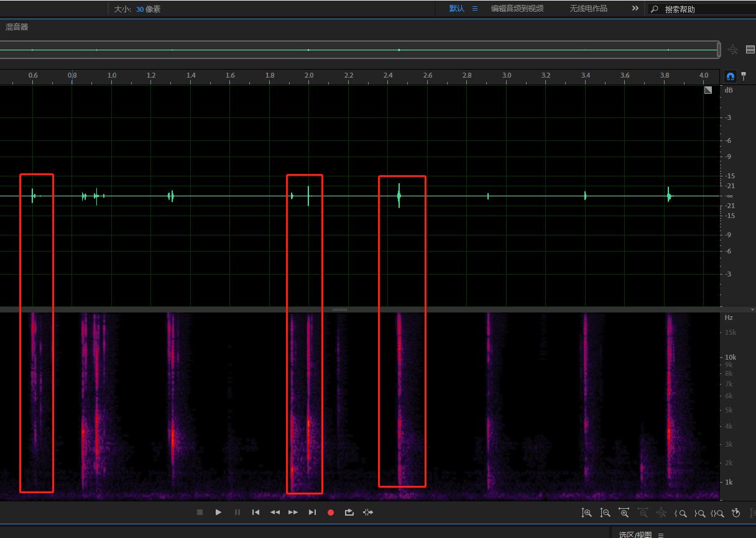This screenshot has width=756, height=538.
Task: Toggle the snapping magnet icon
Action: (x=730, y=76)
